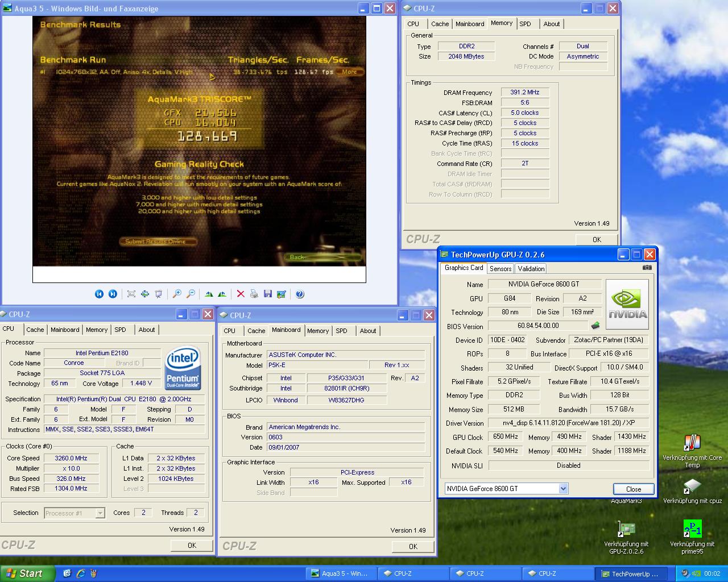
Task: Rotate image clockwise in the viewer
Action: [209, 294]
